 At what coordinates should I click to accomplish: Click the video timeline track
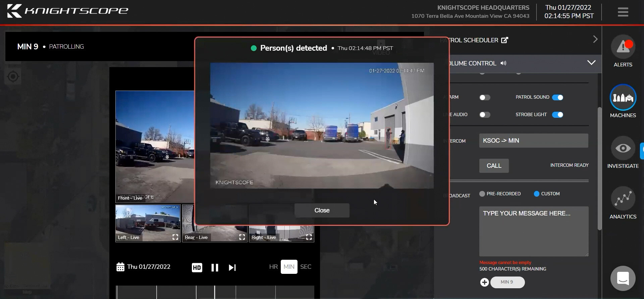[215, 292]
